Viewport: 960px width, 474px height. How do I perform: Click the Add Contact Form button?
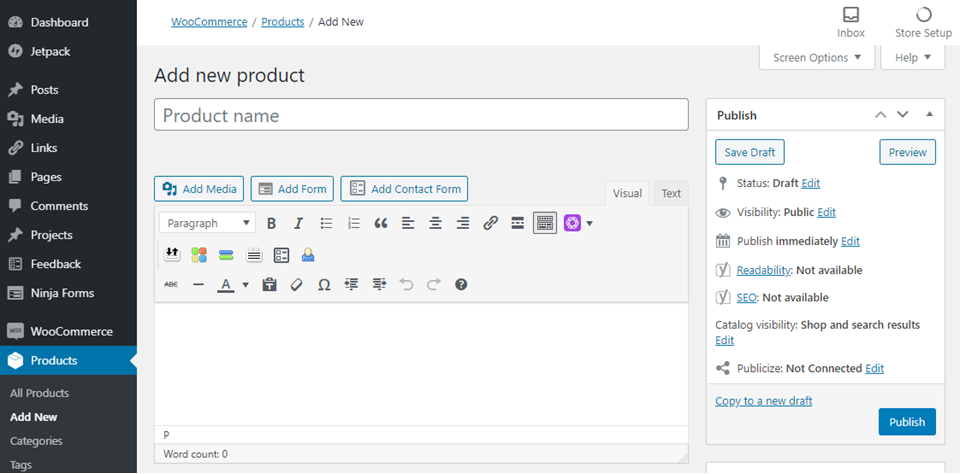[x=404, y=189]
